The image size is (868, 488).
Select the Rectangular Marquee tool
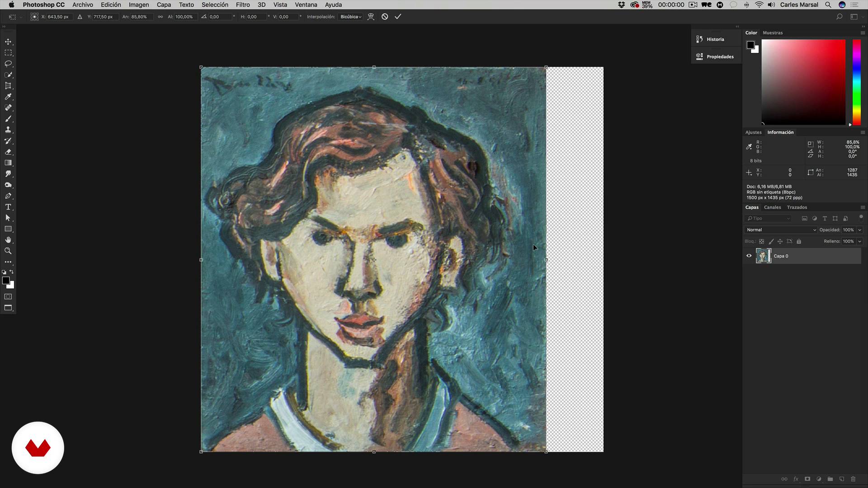(8, 53)
